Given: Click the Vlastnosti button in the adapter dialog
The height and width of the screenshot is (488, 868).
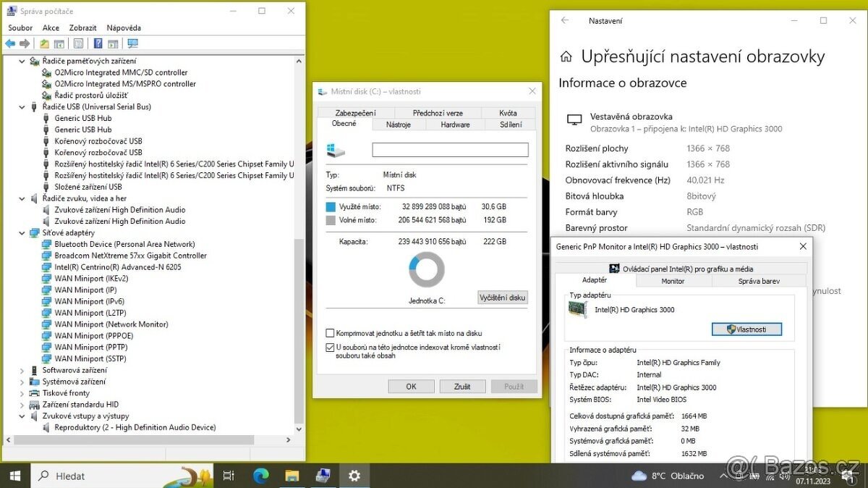Looking at the screenshot, I should pyautogui.click(x=746, y=329).
